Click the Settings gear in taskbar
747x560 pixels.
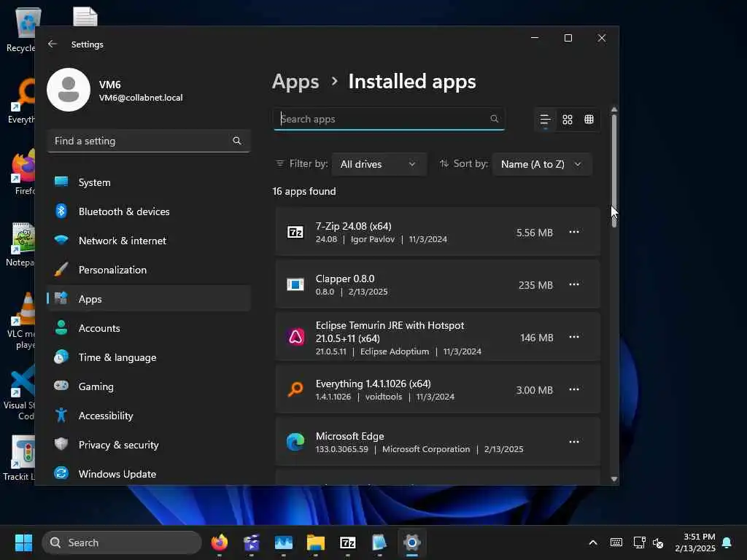click(412, 542)
